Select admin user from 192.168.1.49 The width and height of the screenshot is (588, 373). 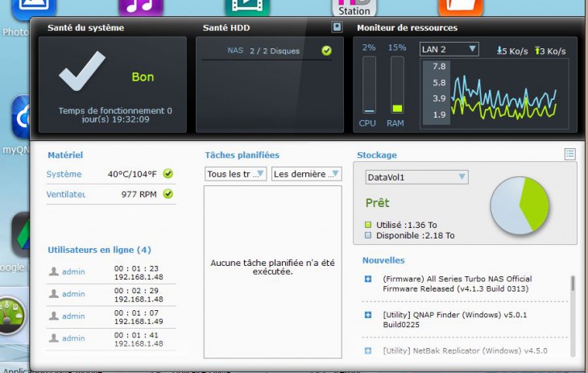(73, 317)
